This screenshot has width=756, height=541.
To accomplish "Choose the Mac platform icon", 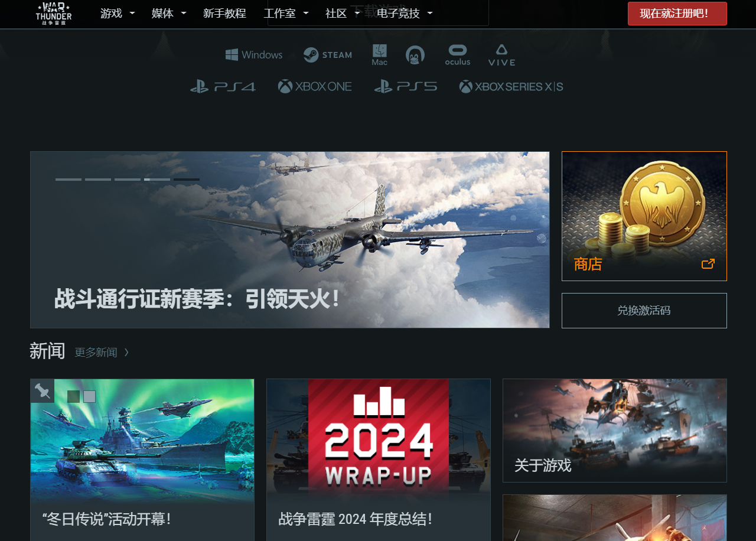I will pos(380,55).
